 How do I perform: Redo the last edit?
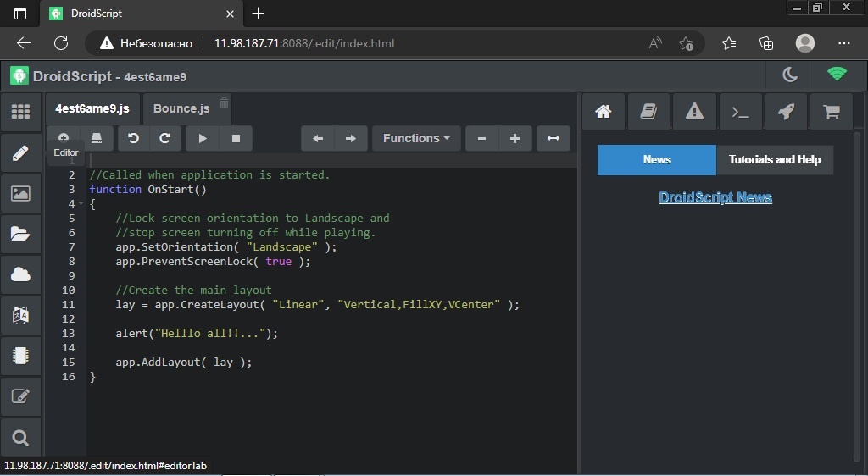[x=165, y=138]
